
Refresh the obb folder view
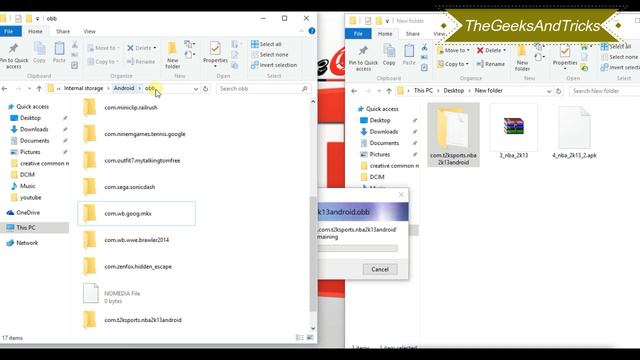pos(205,89)
